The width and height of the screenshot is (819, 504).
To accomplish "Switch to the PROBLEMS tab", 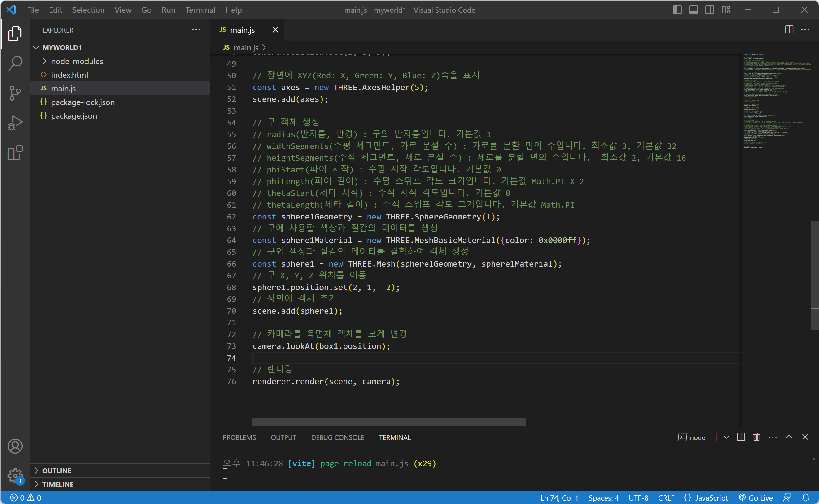I will click(239, 437).
